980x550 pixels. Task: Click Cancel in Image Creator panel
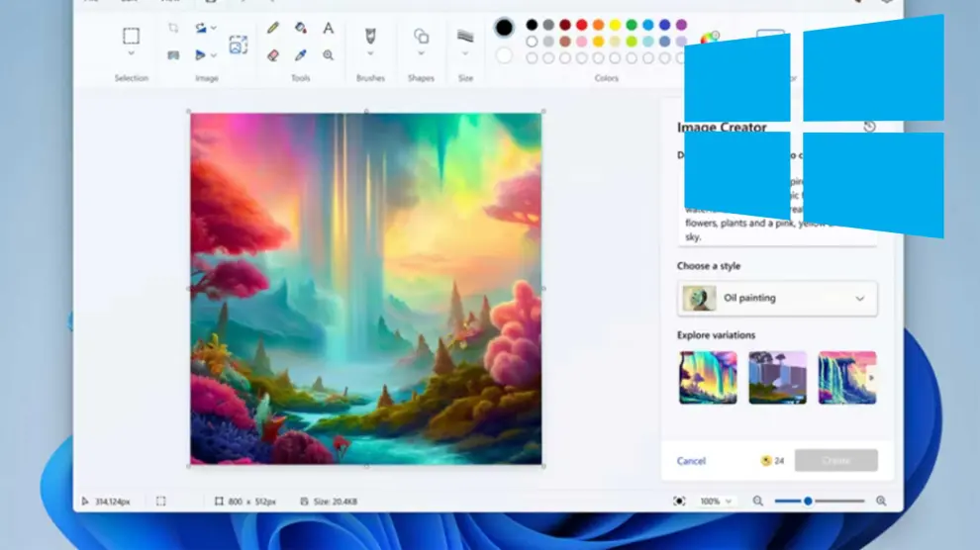coord(691,461)
